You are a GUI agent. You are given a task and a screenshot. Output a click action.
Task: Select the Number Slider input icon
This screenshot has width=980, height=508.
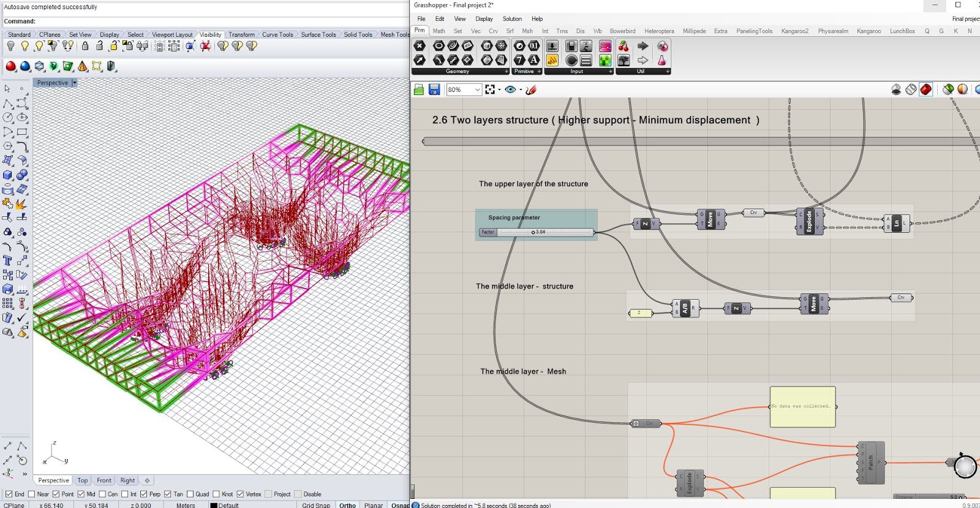point(552,46)
